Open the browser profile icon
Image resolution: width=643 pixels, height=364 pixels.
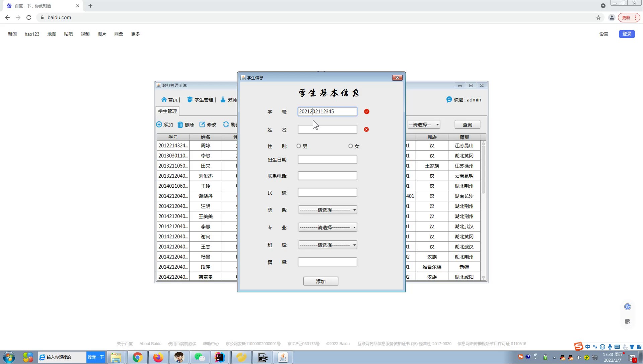(612, 17)
